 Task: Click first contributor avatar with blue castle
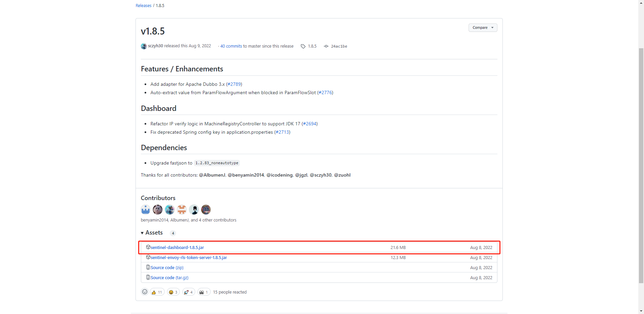(146, 209)
